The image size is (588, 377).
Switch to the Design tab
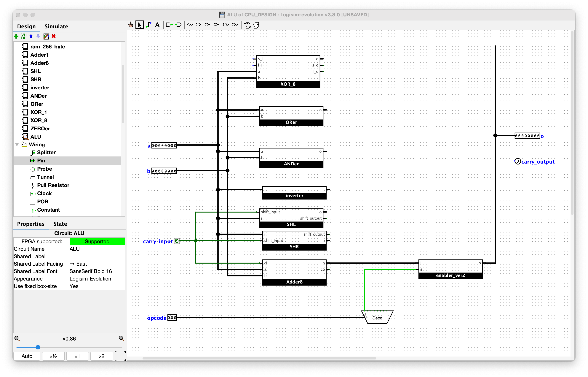[x=26, y=26]
